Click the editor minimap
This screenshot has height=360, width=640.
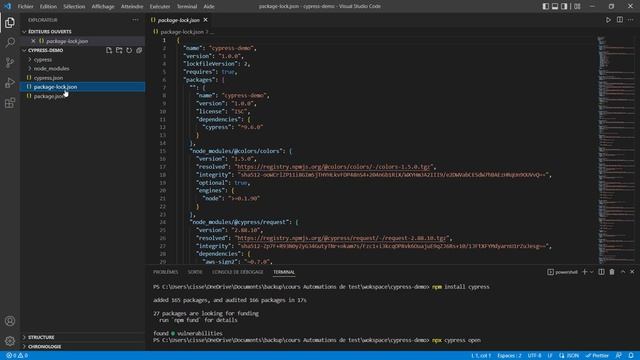click(616, 150)
